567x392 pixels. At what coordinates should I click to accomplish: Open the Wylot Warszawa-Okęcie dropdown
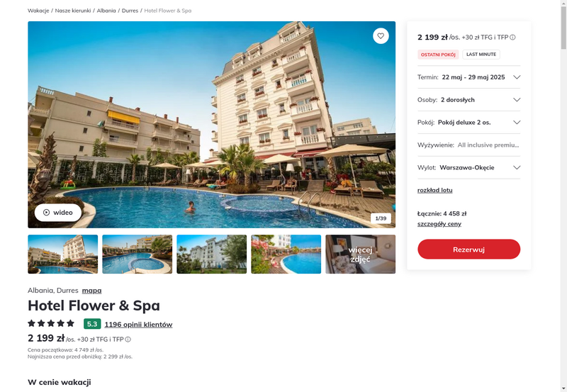click(468, 167)
